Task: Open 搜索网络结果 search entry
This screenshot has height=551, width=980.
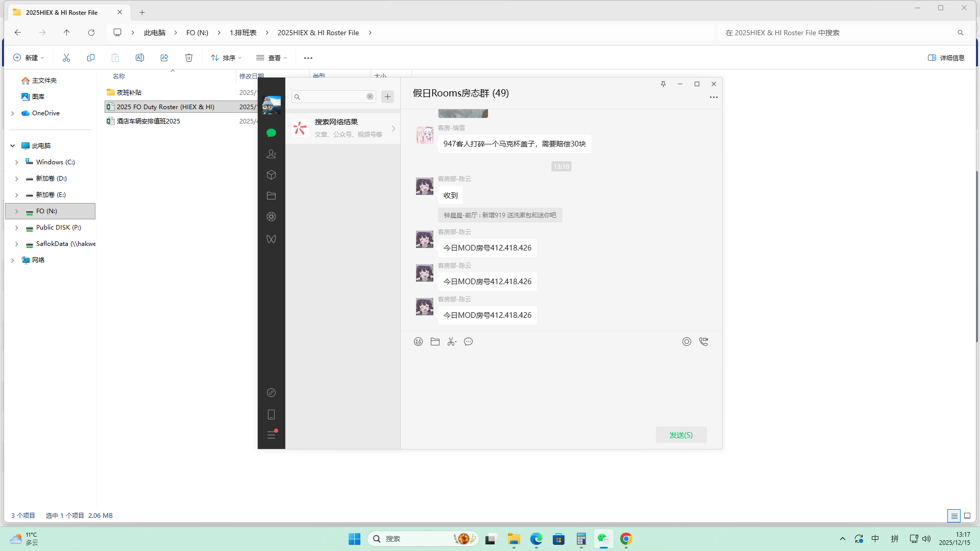Action: tap(342, 128)
